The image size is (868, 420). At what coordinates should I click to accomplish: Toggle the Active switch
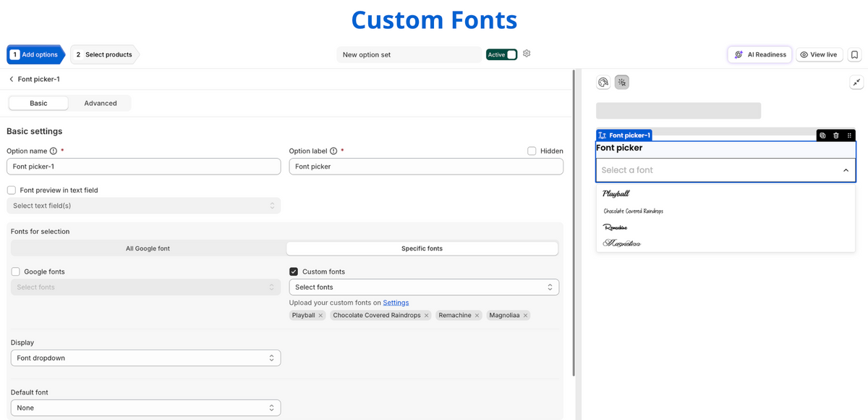(501, 54)
